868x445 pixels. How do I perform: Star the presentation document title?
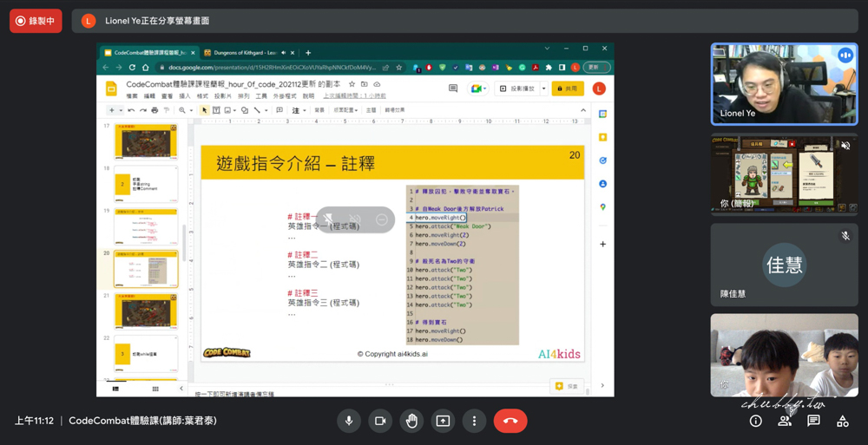tap(352, 84)
